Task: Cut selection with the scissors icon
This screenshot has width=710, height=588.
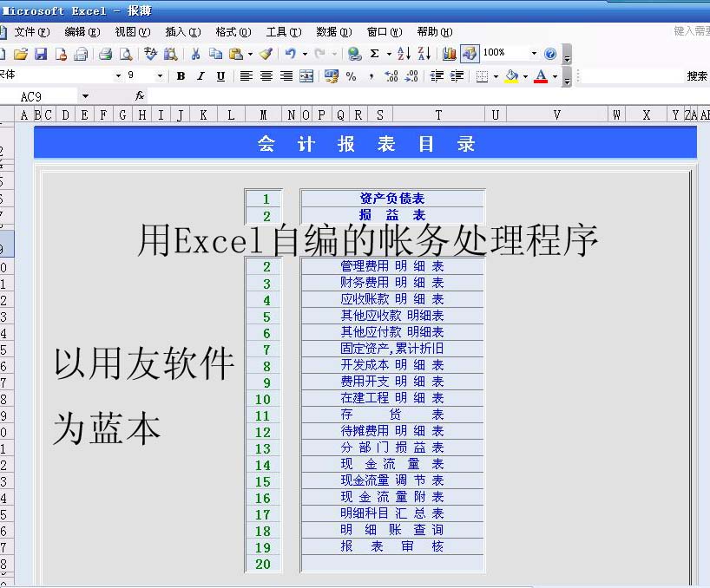Action: pos(195,54)
